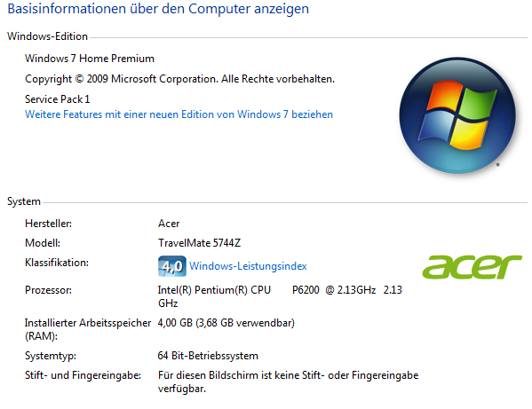
Task: Click the Intel Pentium P6200 processor text
Action: [280, 296]
